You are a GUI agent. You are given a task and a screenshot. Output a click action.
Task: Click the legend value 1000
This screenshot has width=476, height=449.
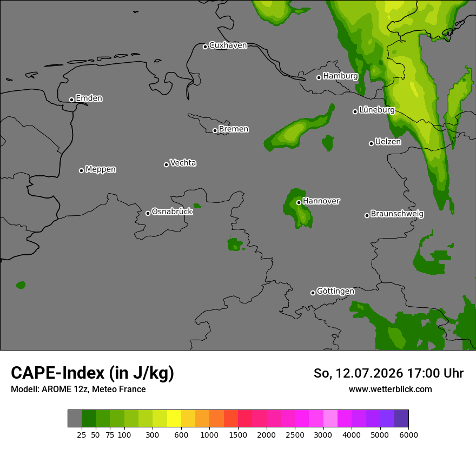click(209, 435)
